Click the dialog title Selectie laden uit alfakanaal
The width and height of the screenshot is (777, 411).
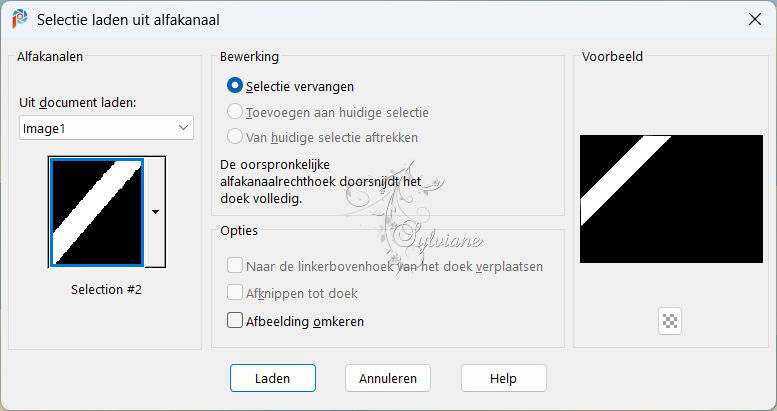coord(128,20)
